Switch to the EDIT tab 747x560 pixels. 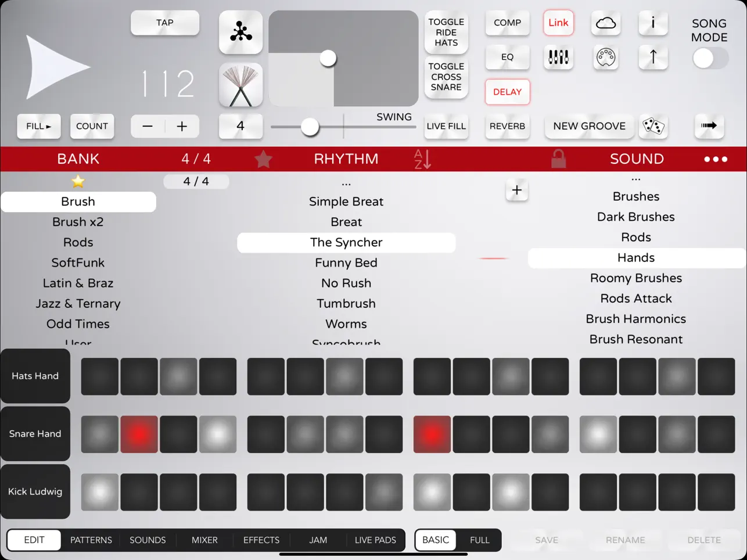(34, 540)
